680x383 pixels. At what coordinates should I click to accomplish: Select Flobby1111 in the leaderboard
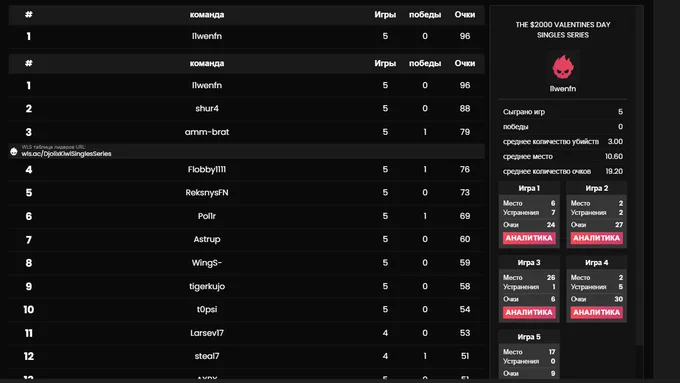207,170
